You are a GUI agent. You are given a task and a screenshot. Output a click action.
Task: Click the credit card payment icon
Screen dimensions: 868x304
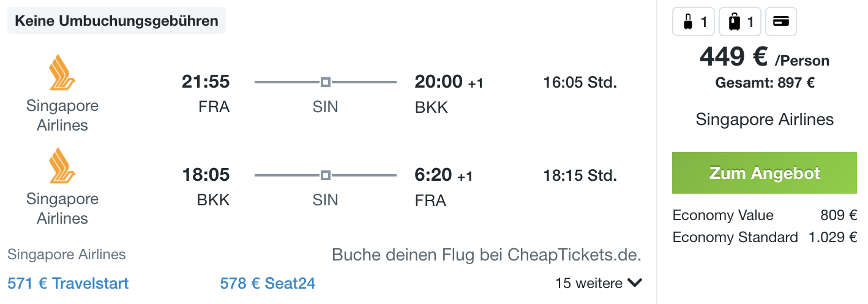pos(780,22)
